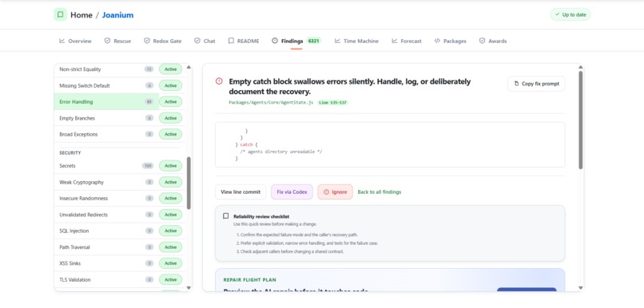Click the Packages tab's code brackets icon
Screen dimensions: 644x308
coord(437,41)
